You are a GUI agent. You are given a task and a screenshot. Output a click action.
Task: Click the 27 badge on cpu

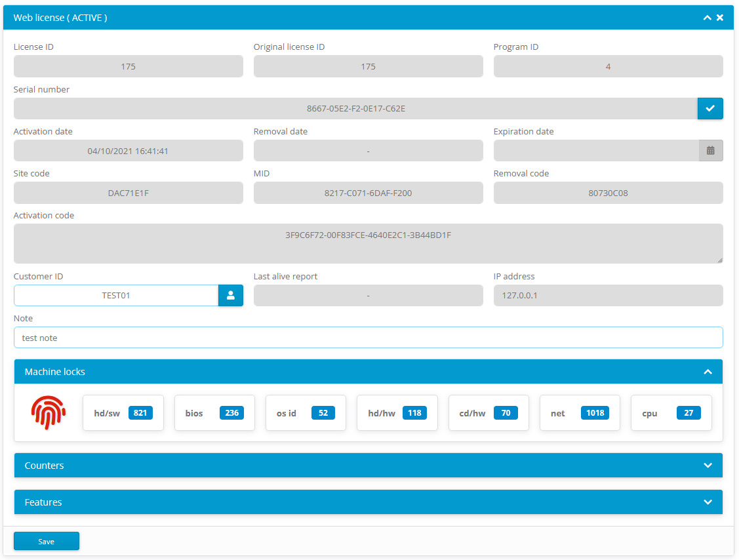coord(689,413)
